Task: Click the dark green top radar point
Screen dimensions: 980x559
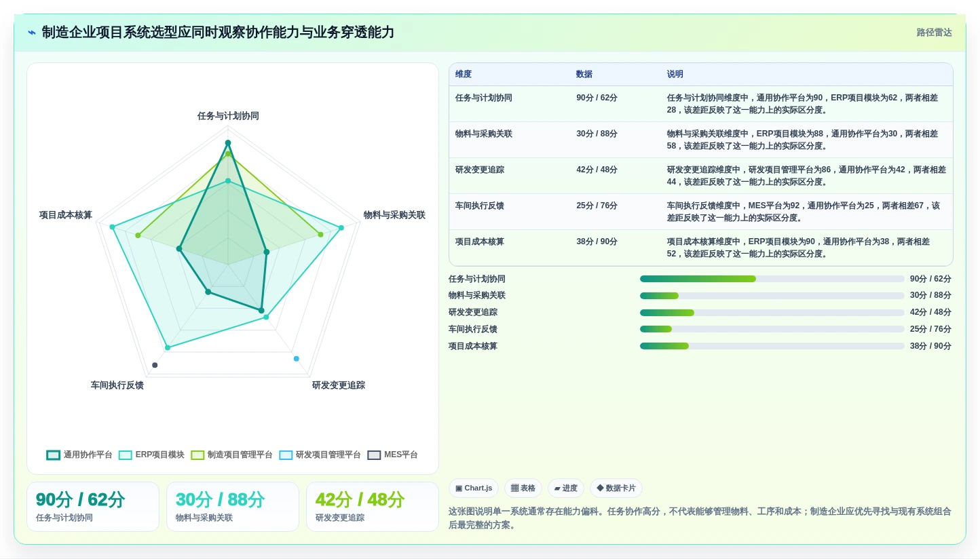Action: [x=228, y=142]
